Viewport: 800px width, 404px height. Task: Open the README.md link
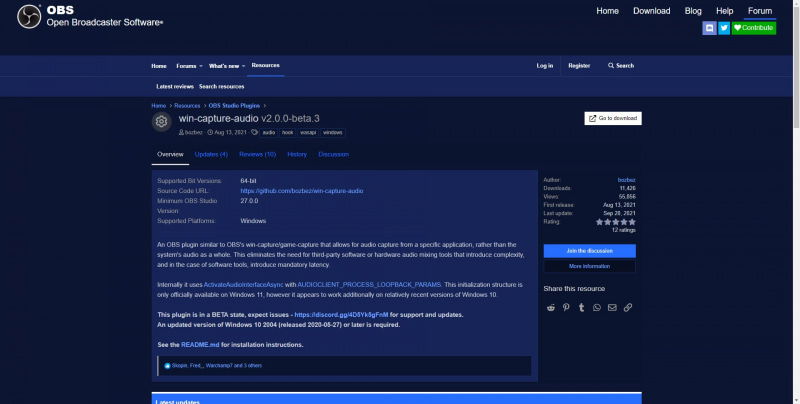200,345
